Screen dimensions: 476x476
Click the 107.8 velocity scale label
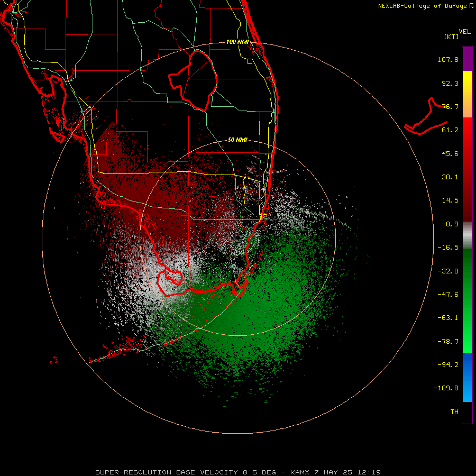click(448, 59)
